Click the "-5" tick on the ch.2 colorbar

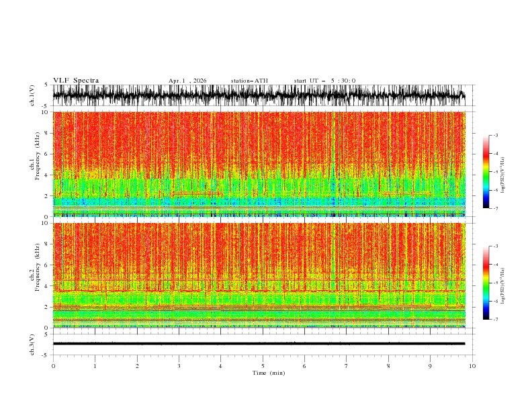click(496, 283)
